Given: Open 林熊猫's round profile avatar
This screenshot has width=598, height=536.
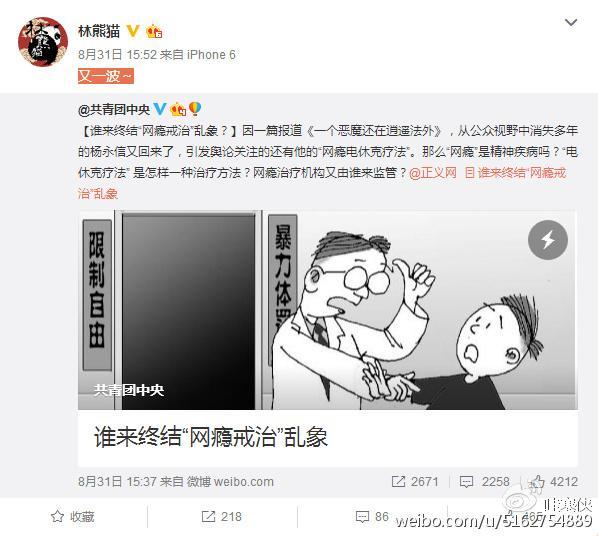Looking at the screenshot, I should pyautogui.click(x=43, y=42).
